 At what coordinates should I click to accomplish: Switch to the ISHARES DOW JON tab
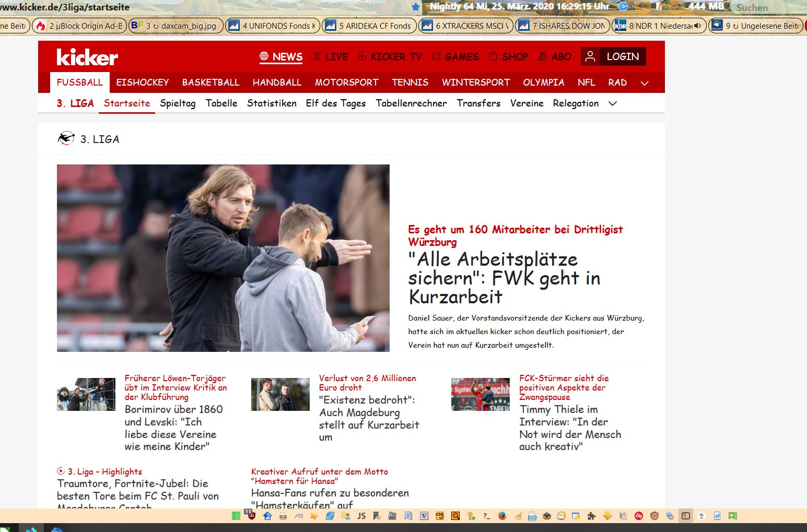tap(563, 26)
